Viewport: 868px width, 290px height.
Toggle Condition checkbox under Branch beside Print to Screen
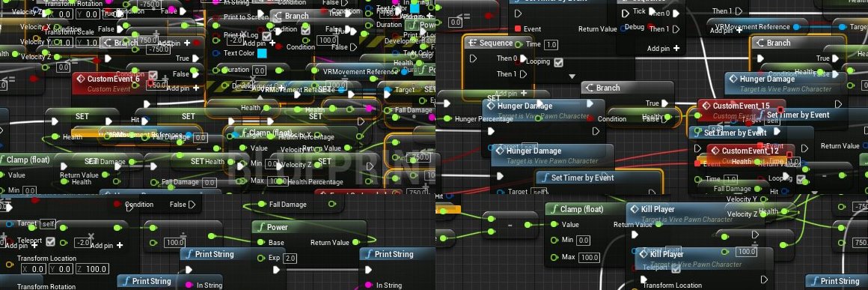pyautogui.click(x=305, y=30)
